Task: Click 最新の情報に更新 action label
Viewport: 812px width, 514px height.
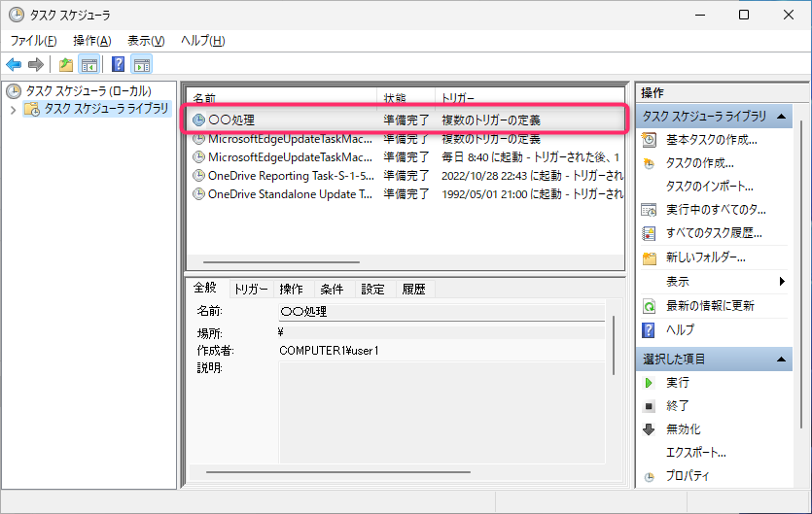Action: pos(710,306)
